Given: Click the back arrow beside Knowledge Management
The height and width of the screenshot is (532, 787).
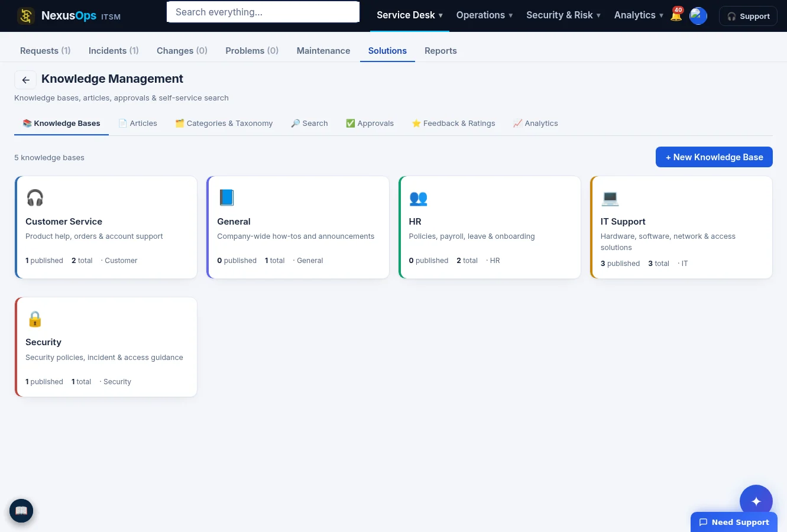Looking at the screenshot, I should click(25, 80).
